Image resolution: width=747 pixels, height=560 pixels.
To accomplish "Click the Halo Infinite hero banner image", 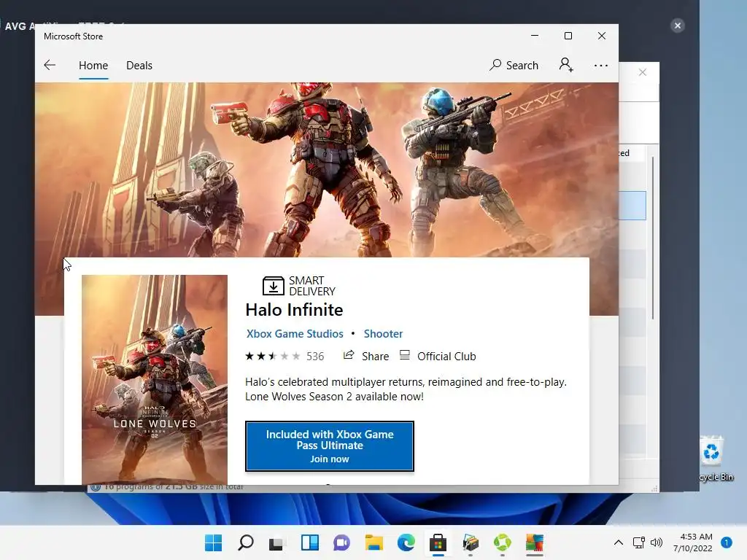I will click(327, 169).
